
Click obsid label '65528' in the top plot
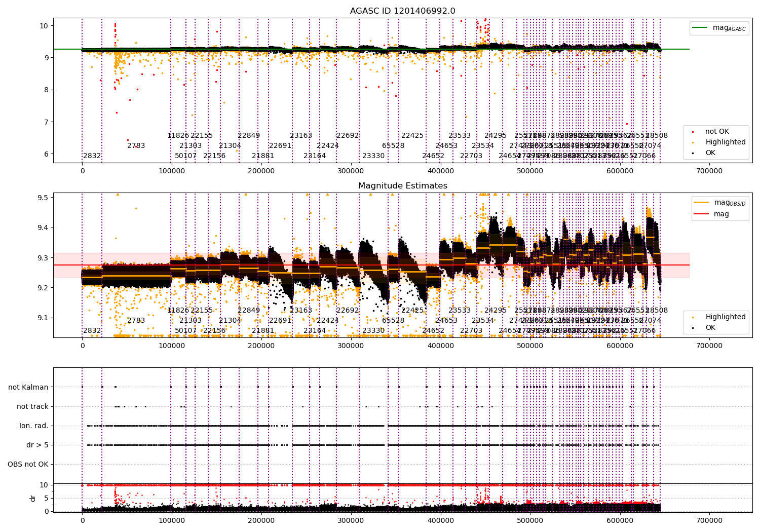tap(393, 145)
